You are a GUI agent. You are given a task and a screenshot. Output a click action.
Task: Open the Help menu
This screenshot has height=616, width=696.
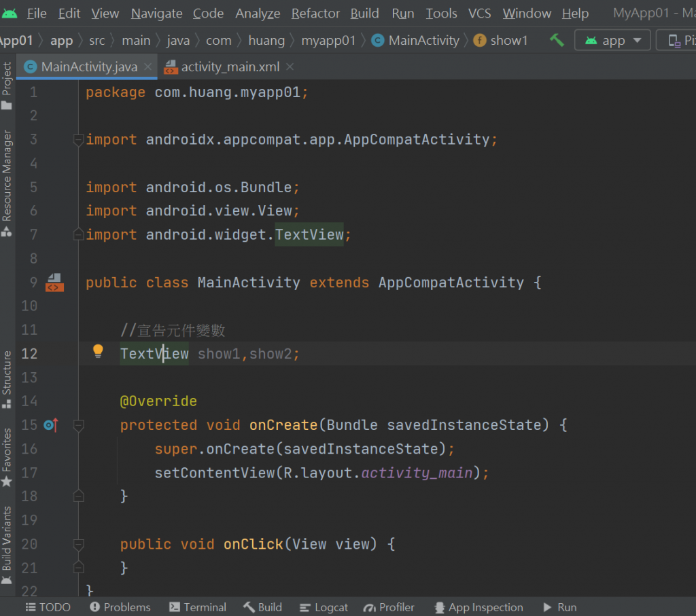pyautogui.click(x=575, y=14)
